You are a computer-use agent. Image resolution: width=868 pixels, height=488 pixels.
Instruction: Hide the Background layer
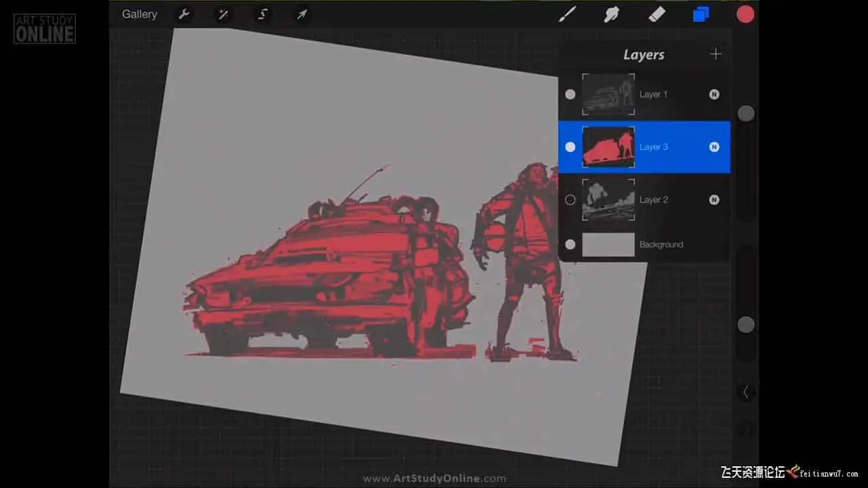pos(570,244)
